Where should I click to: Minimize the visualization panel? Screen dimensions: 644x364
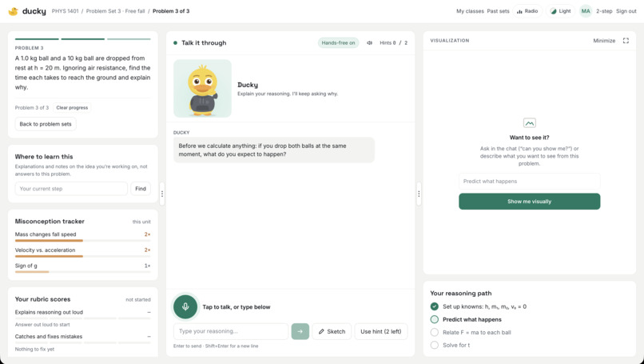604,41
